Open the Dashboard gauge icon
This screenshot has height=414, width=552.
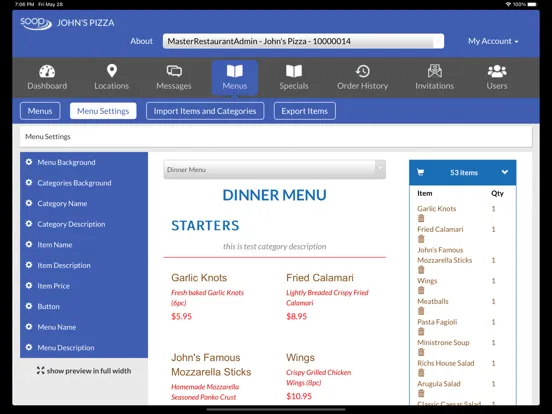click(47, 71)
